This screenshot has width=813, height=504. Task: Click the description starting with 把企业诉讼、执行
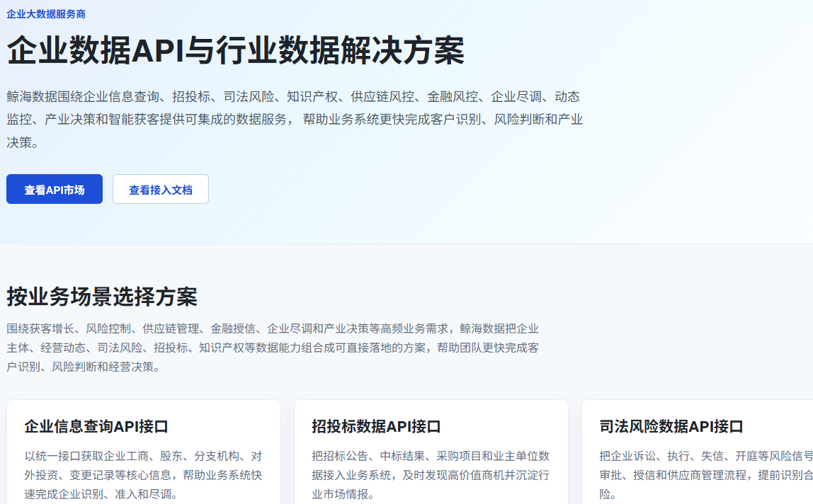[x=705, y=475]
